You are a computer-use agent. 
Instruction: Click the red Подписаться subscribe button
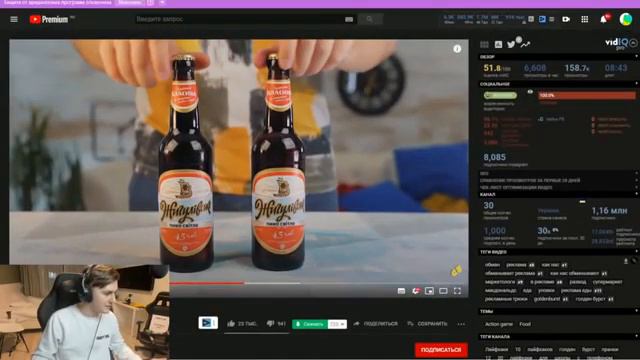(441, 350)
